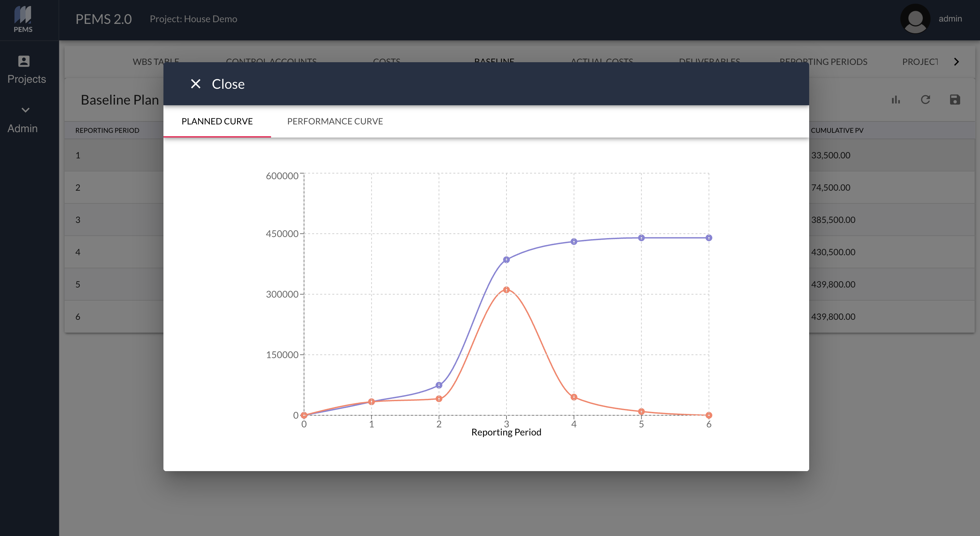
Task: Click the orange data point at period 5
Action: coord(641,412)
